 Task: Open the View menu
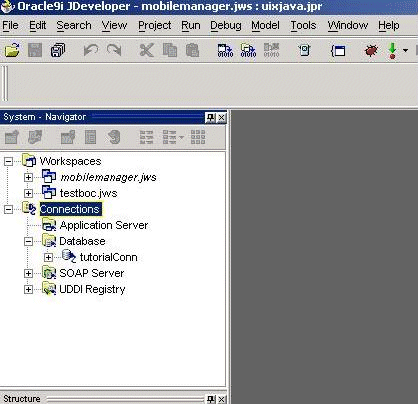point(114,26)
